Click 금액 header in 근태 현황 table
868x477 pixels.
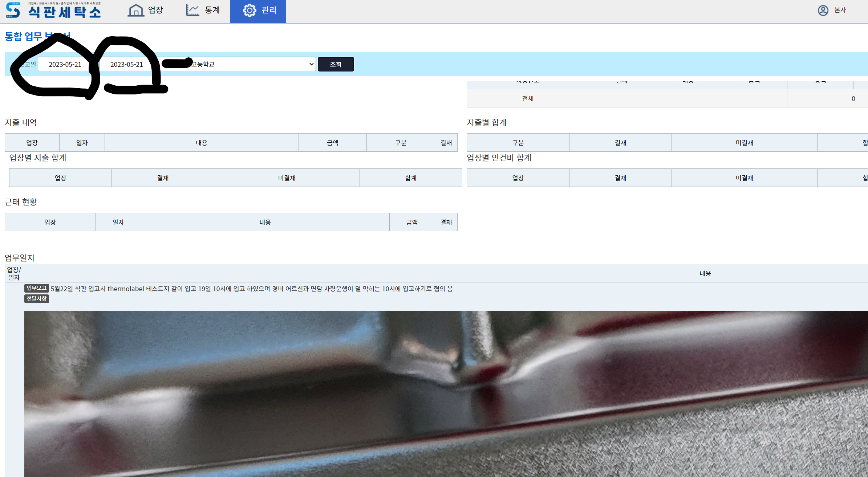coord(412,222)
